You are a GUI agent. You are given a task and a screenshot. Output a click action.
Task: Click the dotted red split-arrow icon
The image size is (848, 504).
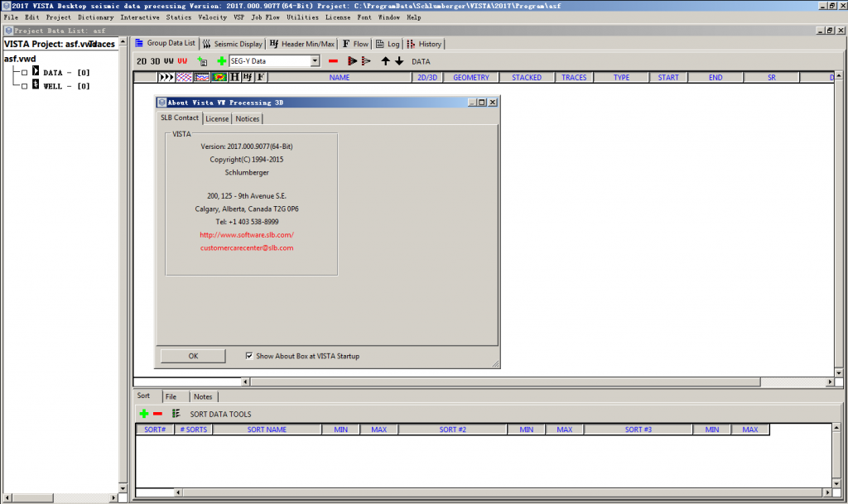366,61
